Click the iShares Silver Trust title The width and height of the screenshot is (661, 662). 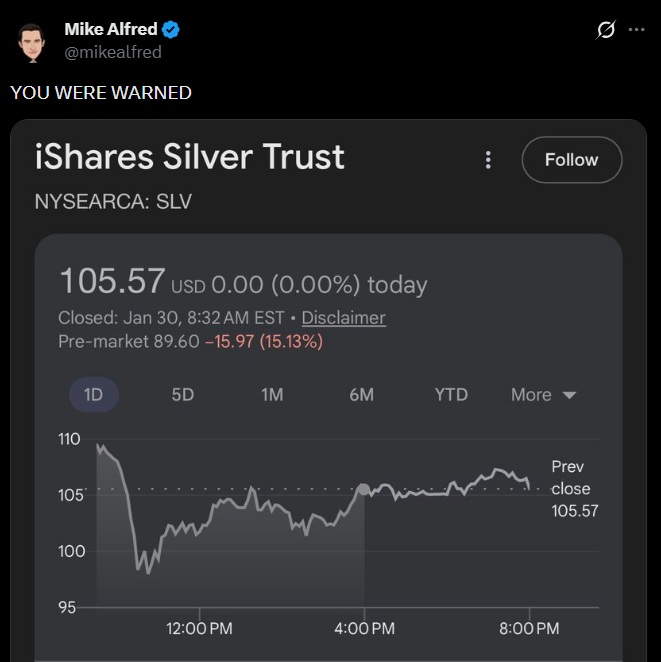190,157
